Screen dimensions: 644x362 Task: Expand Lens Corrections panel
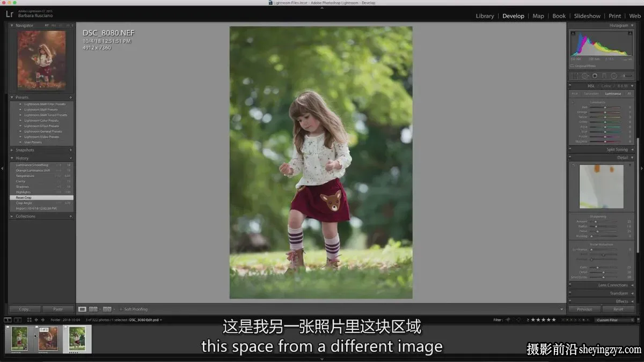[632, 285]
